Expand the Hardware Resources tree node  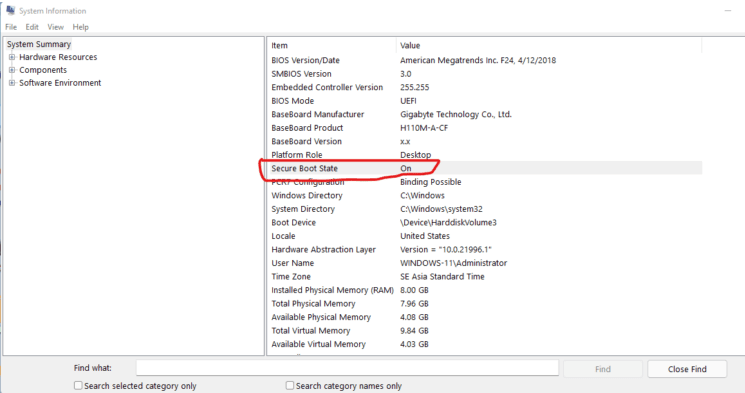12,57
